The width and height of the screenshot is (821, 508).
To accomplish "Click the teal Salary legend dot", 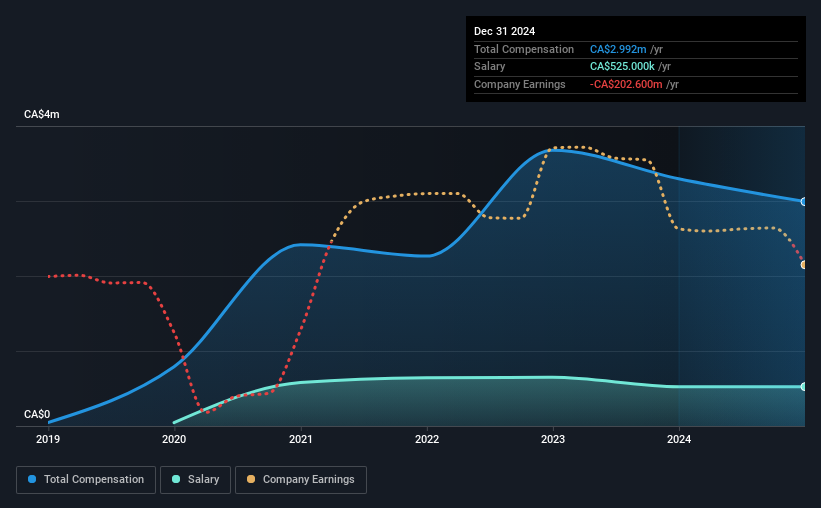I will click(176, 479).
